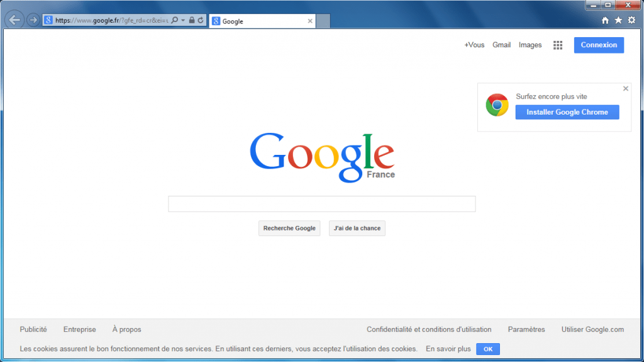
Task: Open the Google apps grid icon
Action: tap(558, 45)
